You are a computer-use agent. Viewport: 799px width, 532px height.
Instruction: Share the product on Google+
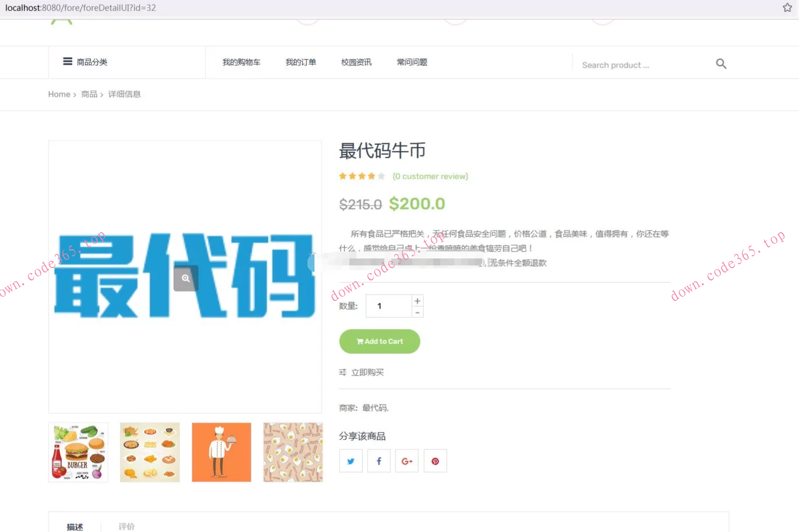point(406,460)
